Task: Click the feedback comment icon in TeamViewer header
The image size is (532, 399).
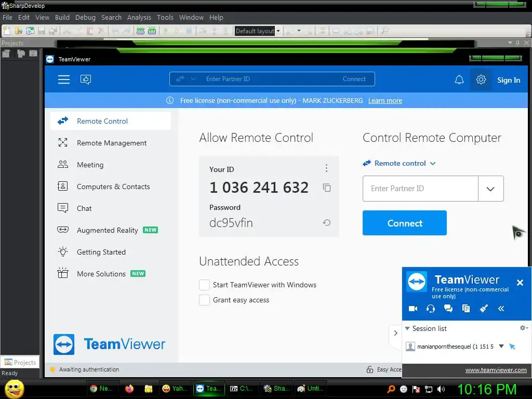Action: click(x=86, y=79)
